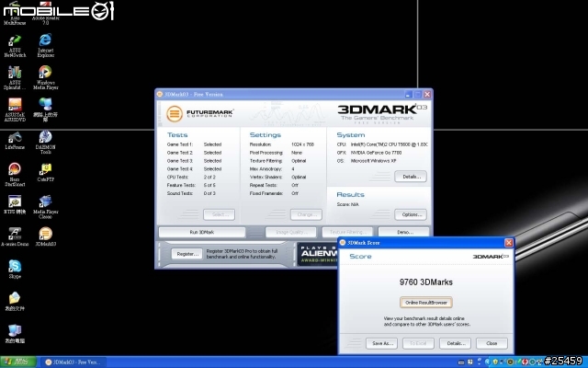
Task: Open the Online ResultBrowser
Action: 426,303
